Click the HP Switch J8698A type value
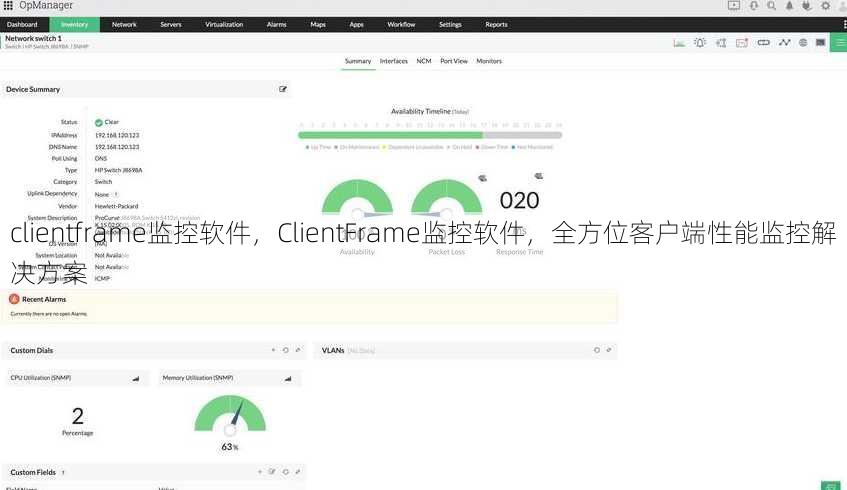 [x=118, y=170]
